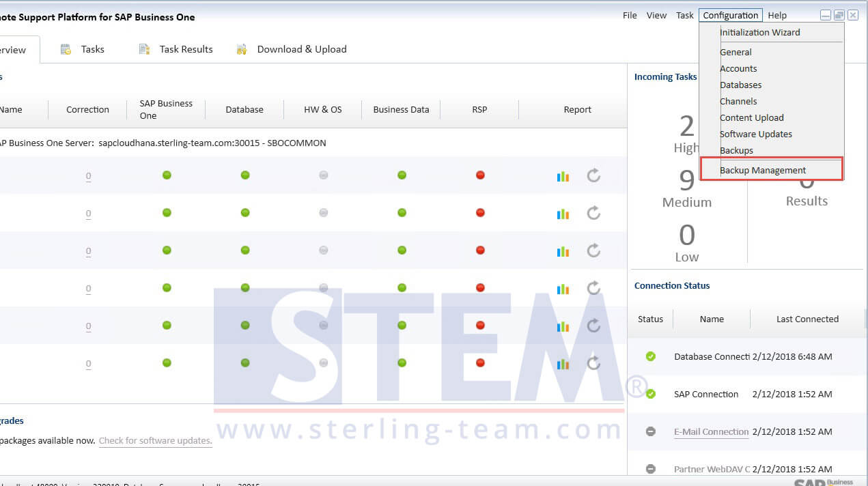The width and height of the screenshot is (868, 486).
Task: Switch to the Task Results tab
Action: click(186, 49)
